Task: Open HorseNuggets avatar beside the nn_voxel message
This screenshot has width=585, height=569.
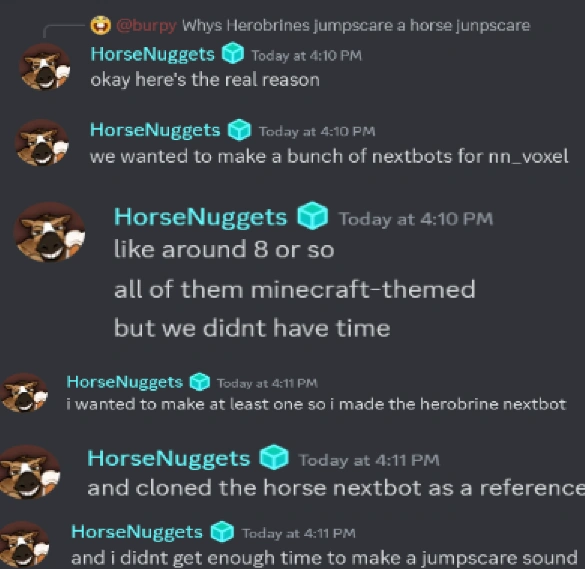Action: tap(42, 143)
